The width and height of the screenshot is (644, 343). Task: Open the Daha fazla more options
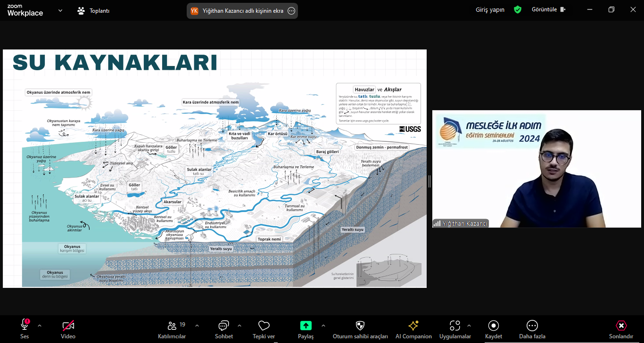click(532, 326)
